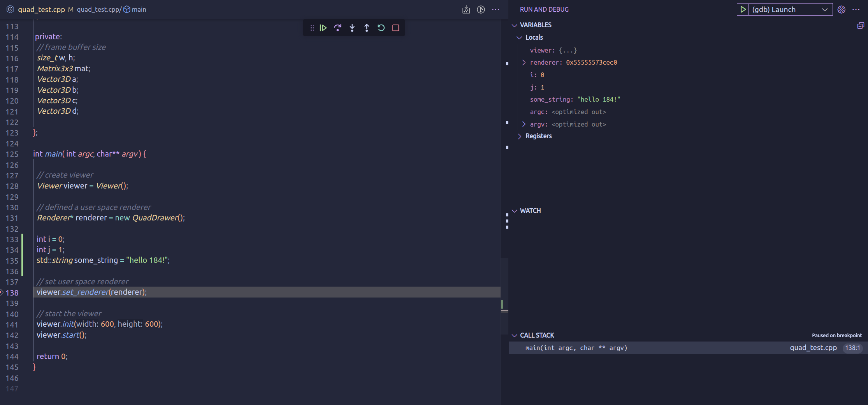Expand the Registers section

[520, 136]
